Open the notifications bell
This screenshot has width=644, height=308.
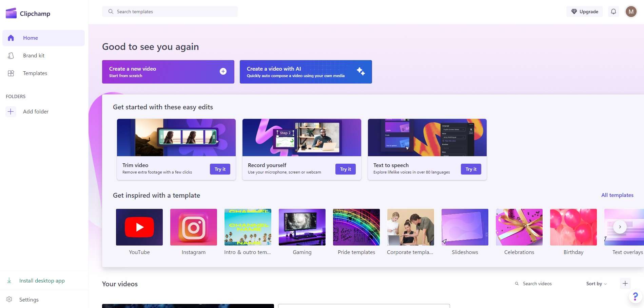click(613, 12)
